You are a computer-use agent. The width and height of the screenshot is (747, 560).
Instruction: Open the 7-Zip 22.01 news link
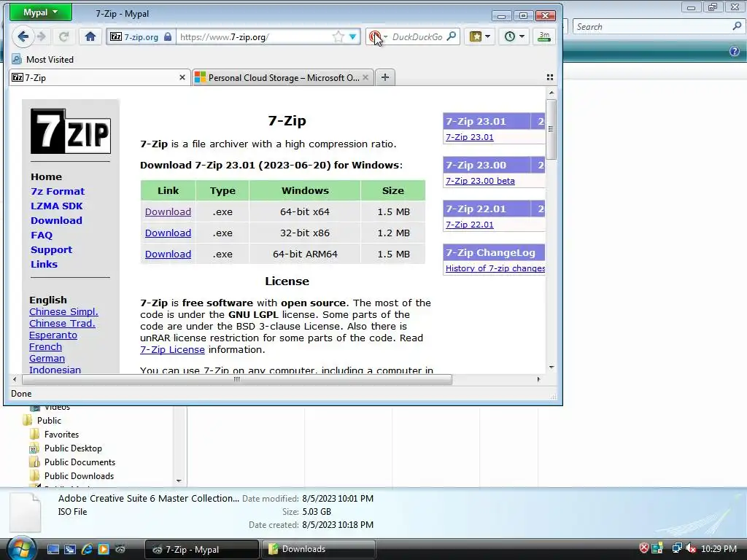click(x=469, y=225)
